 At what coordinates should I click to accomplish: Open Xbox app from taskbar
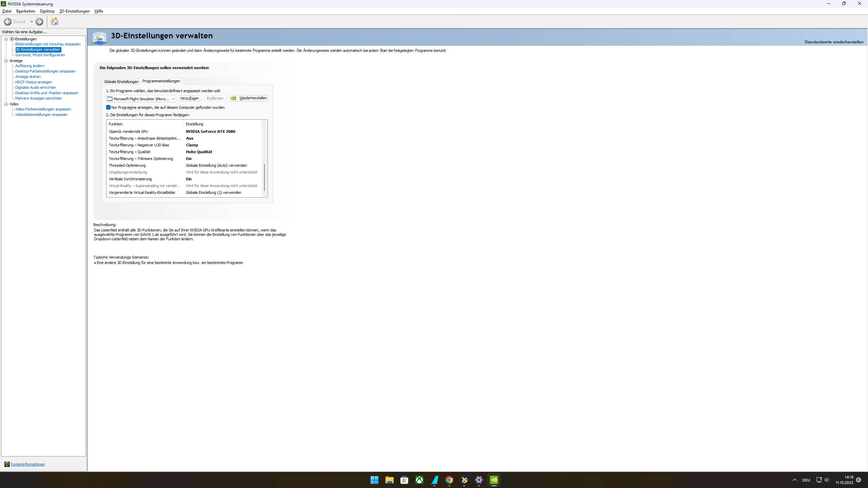[x=419, y=480]
